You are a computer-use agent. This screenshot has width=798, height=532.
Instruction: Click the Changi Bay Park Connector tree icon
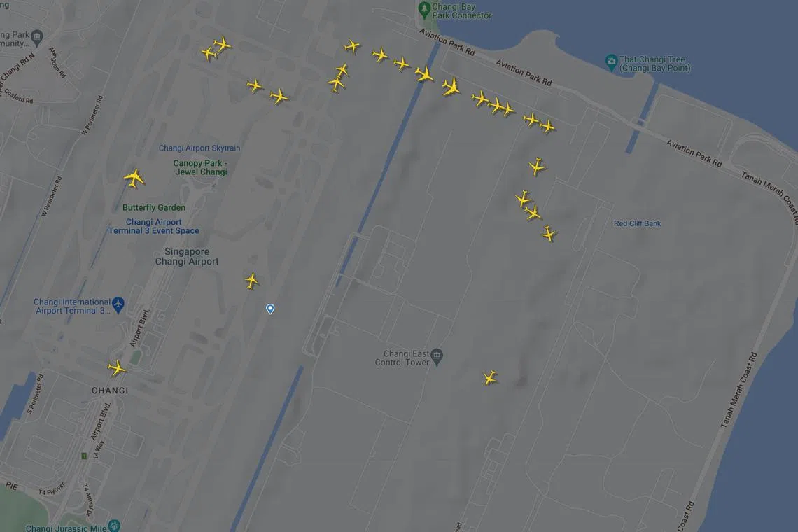(x=424, y=9)
